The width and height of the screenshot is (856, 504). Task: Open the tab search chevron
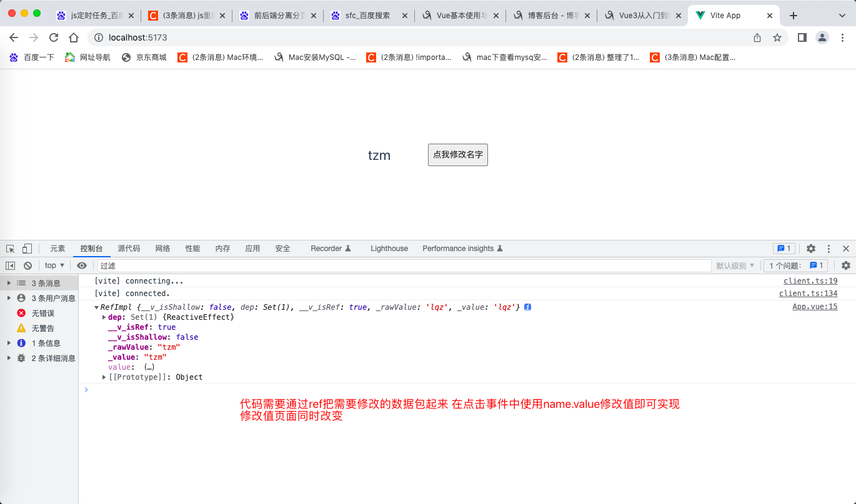[x=841, y=16]
